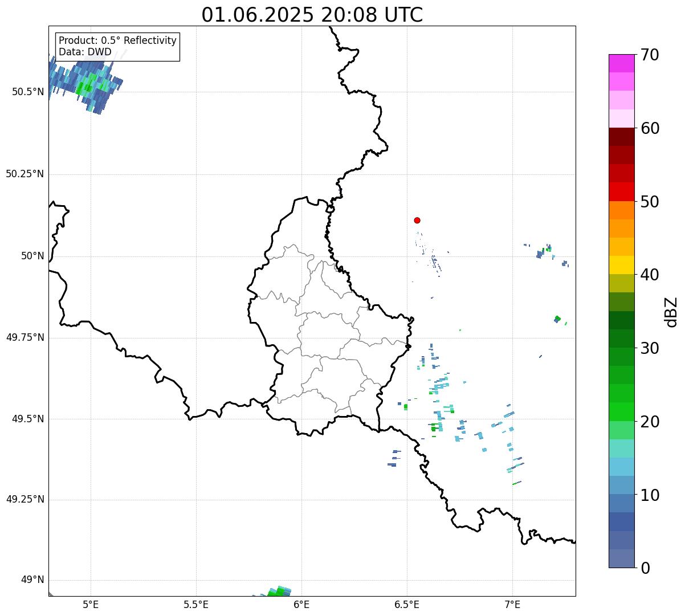Image resolution: width=685 pixels, height=616 pixels.
Task: Click the radar echo cluster near 50.5°N 5°E
Action: click(x=85, y=85)
